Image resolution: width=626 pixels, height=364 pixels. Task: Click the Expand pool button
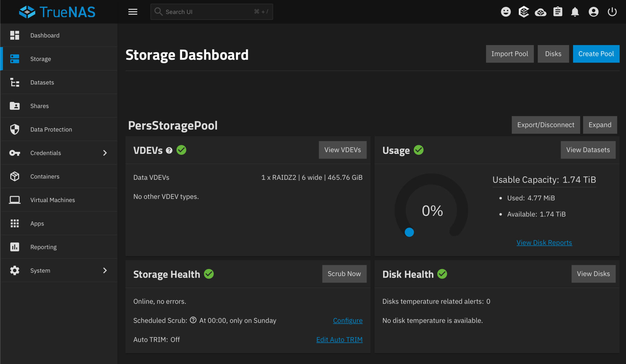(x=600, y=125)
